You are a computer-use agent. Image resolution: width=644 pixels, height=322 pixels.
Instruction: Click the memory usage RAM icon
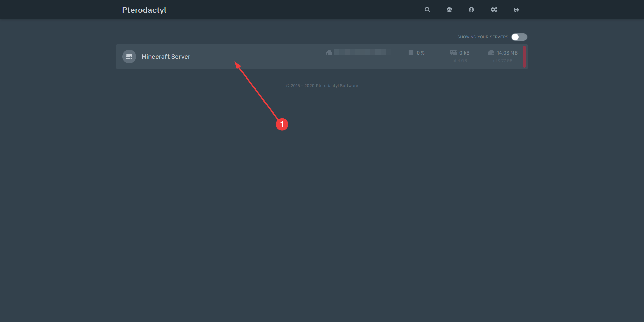tap(453, 52)
